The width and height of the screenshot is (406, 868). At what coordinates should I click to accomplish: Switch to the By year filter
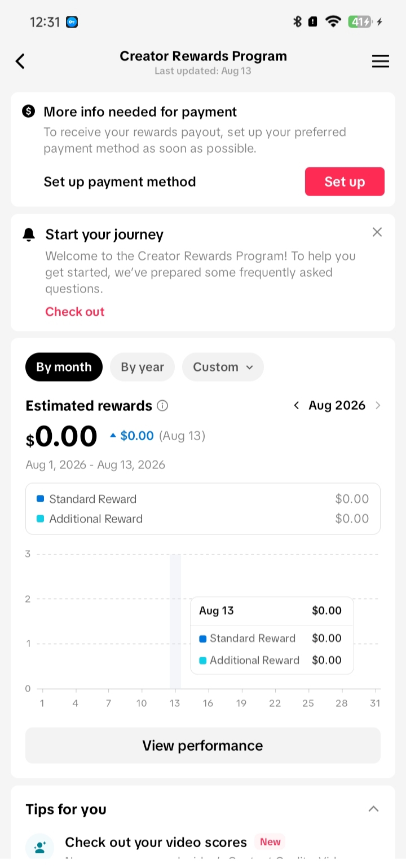142,367
